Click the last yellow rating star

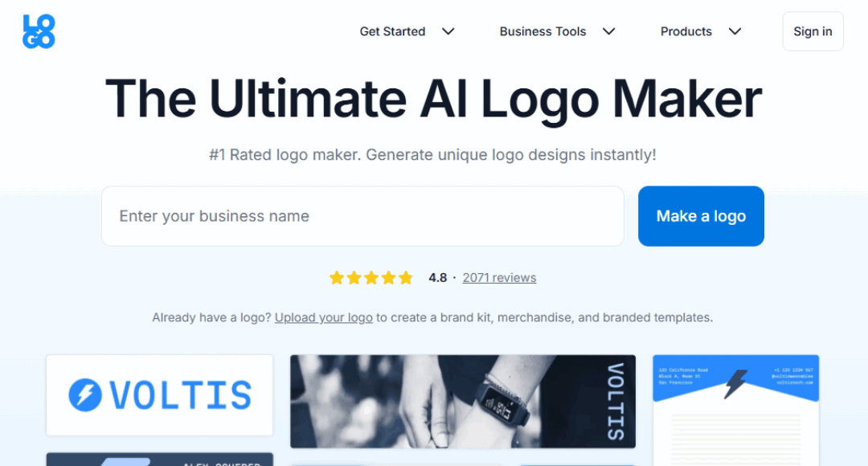(406, 277)
